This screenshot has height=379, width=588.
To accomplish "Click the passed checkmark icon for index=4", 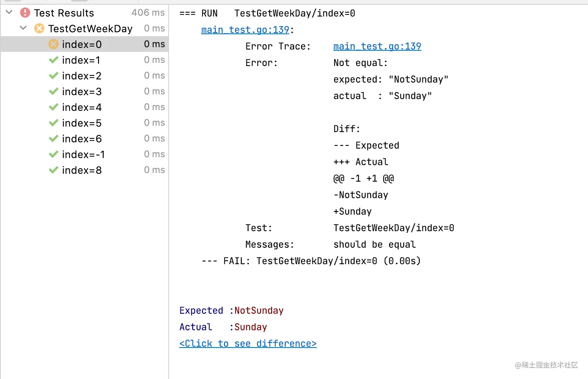I will pos(53,107).
